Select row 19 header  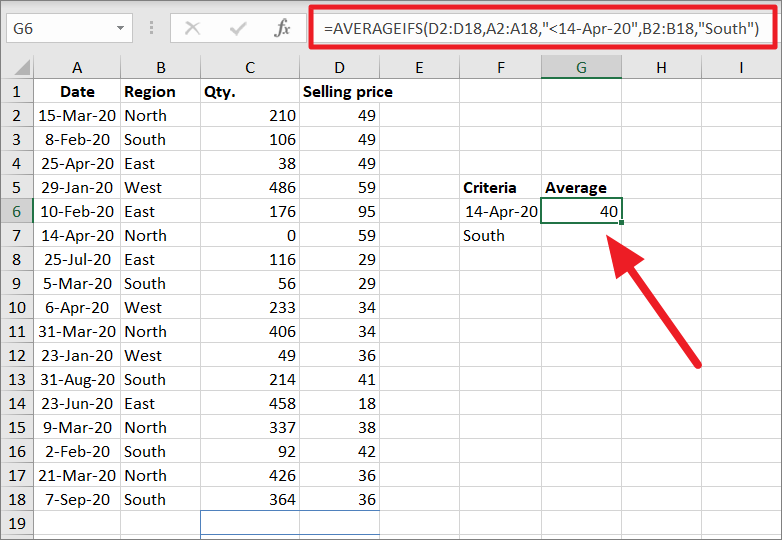pyautogui.click(x=17, y=524)
